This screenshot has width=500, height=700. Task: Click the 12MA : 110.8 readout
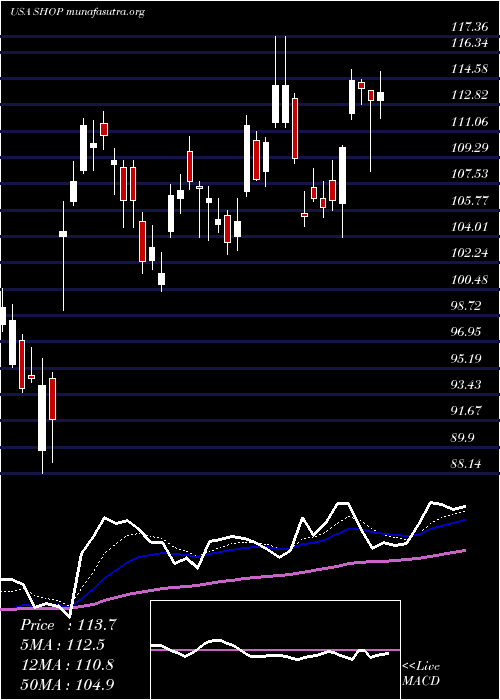pos(67,665)
